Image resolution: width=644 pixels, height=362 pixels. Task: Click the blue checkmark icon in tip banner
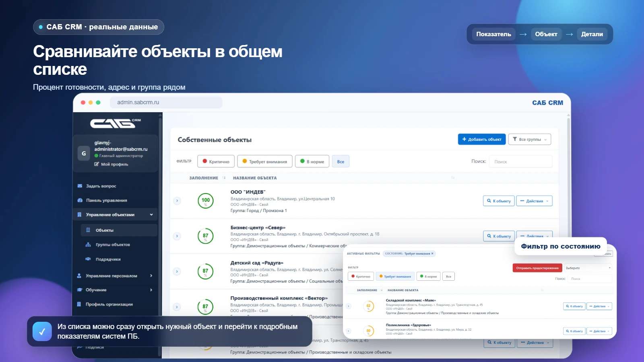click(42, 331)
